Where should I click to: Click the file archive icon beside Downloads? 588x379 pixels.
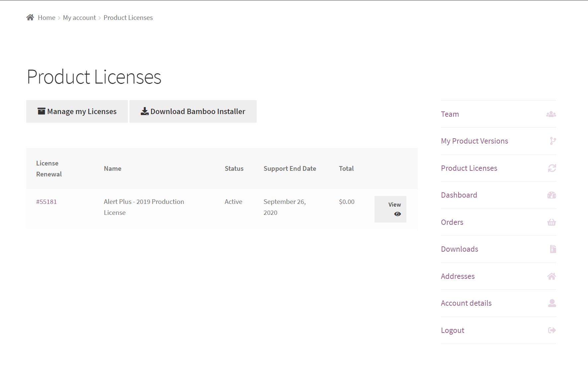pyautogui.click(x=553, y=249)
